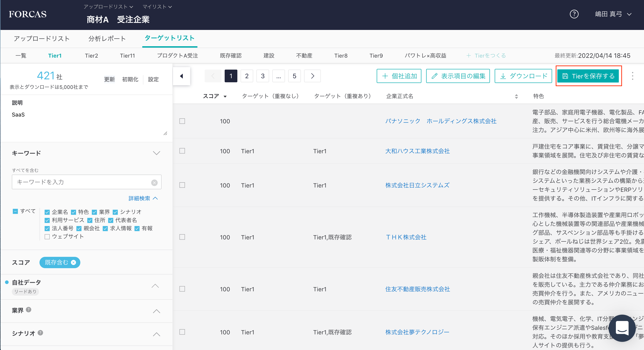Go to the next page arrow
This screenshot has height=350, width=644.
[x=312, y=76]
